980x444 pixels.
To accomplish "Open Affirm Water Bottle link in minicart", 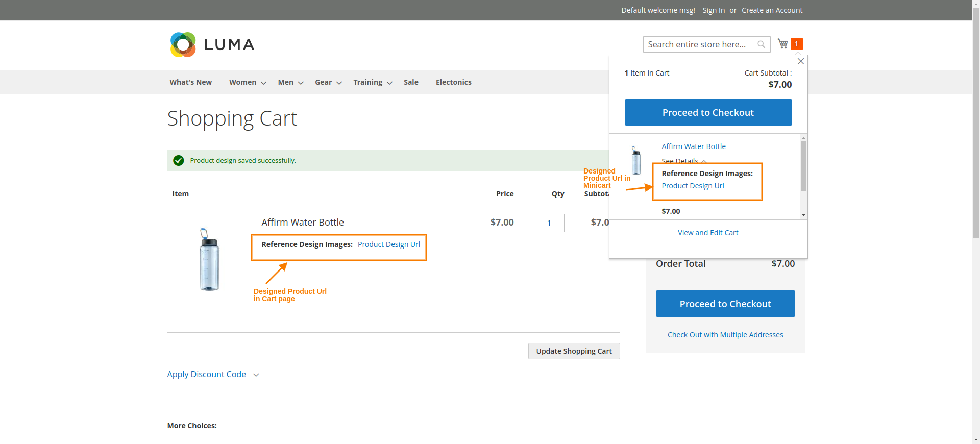I will [693, 146].
